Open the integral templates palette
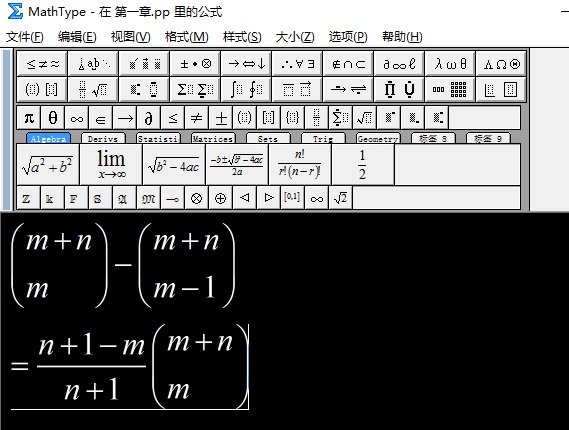The width and height of the screenshot is (569, 430). (x=246, y=89)
